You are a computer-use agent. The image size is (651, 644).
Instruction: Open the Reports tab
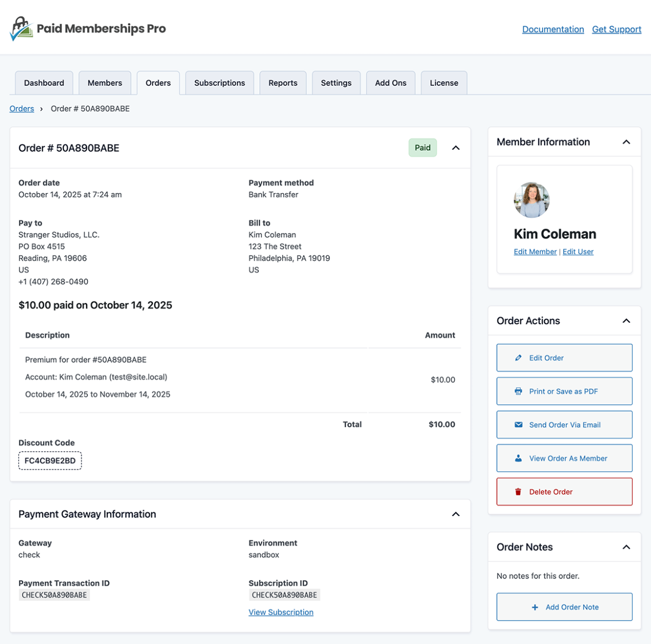tap(283, 82)
